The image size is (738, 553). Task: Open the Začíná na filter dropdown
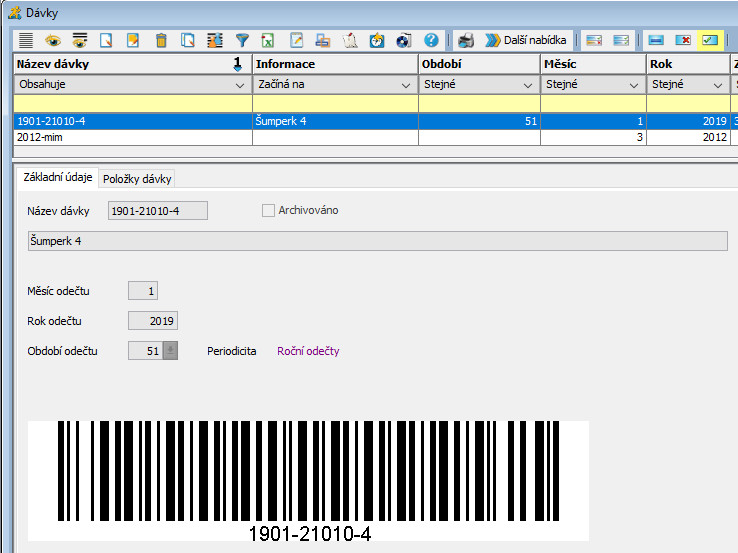(x=405, y=85)
